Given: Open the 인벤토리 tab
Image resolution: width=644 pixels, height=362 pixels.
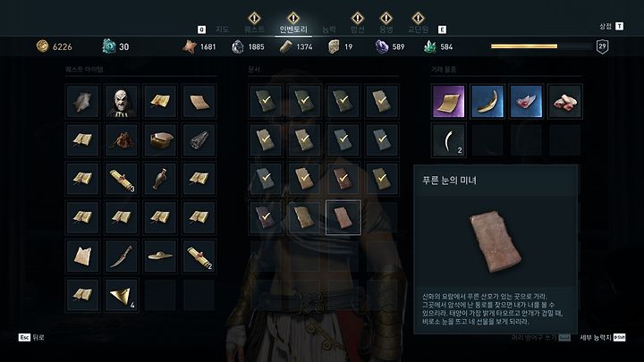Looking at the screenshot, I should (293, 29).
